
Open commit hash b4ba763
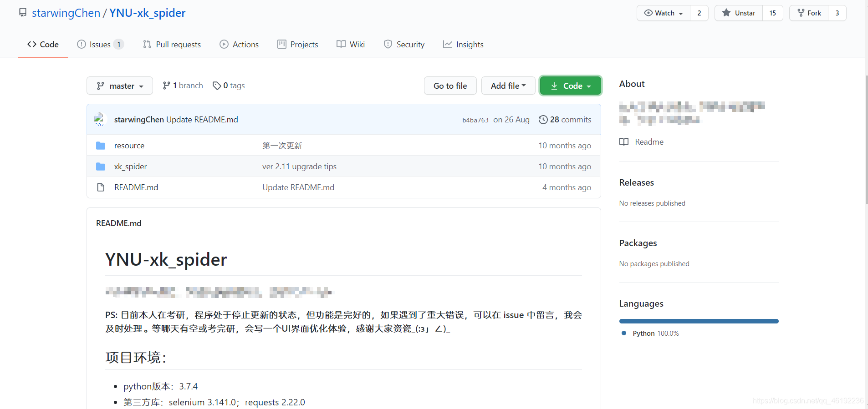(x=475, y=120)
